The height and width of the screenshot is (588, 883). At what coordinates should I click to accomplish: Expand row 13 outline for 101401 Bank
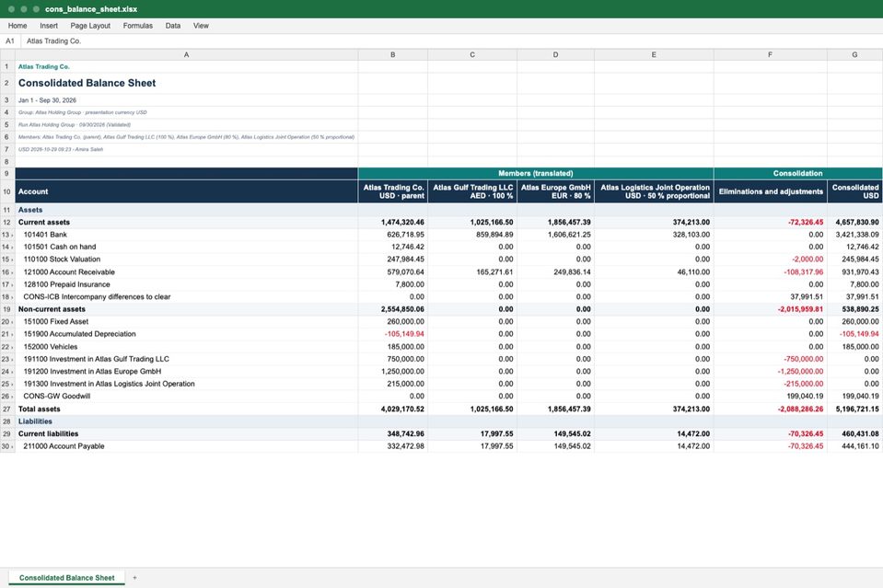coord(12,236)
